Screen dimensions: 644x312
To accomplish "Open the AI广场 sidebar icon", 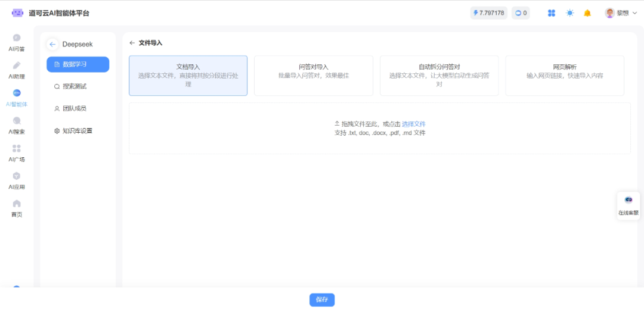I will [x=17, y=148].
